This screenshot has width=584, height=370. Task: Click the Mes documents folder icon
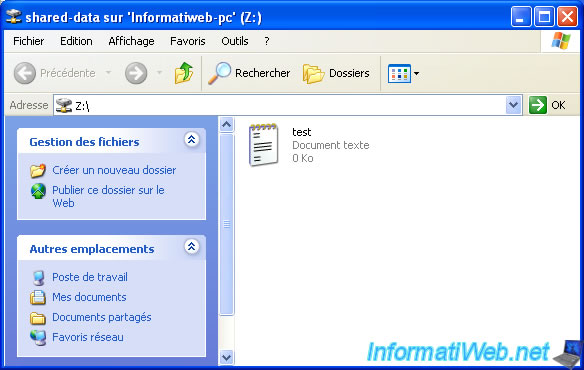point(38,297)
